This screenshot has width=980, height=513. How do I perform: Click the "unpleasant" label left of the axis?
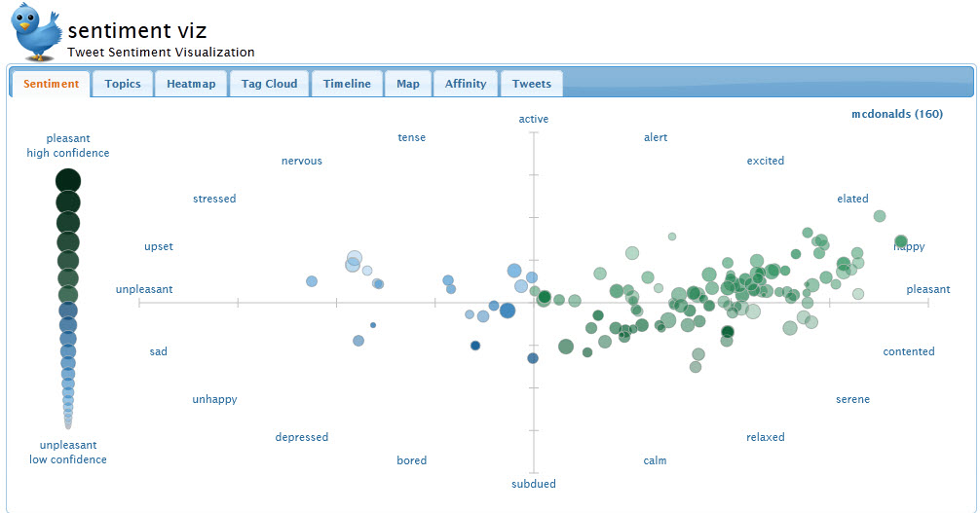[144, 289]
